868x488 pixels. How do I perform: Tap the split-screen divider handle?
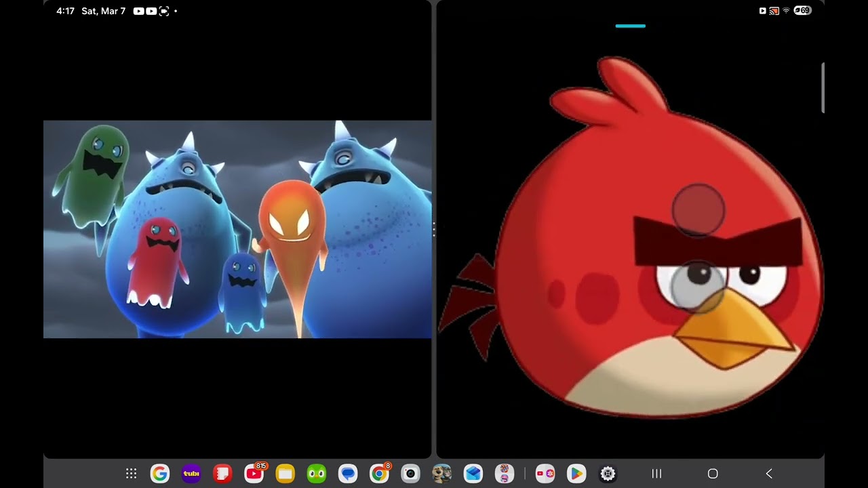coord(434,230)
